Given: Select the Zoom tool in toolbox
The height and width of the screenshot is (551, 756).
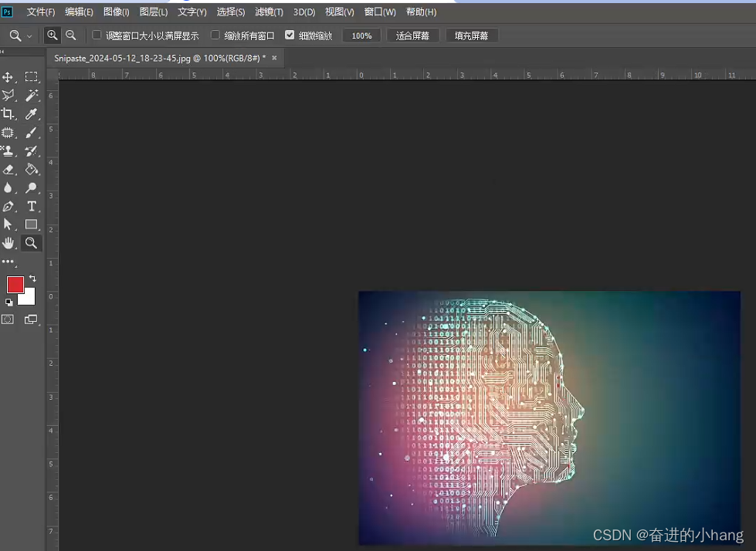Looking at the screenshot, I should tap(32, 243).
